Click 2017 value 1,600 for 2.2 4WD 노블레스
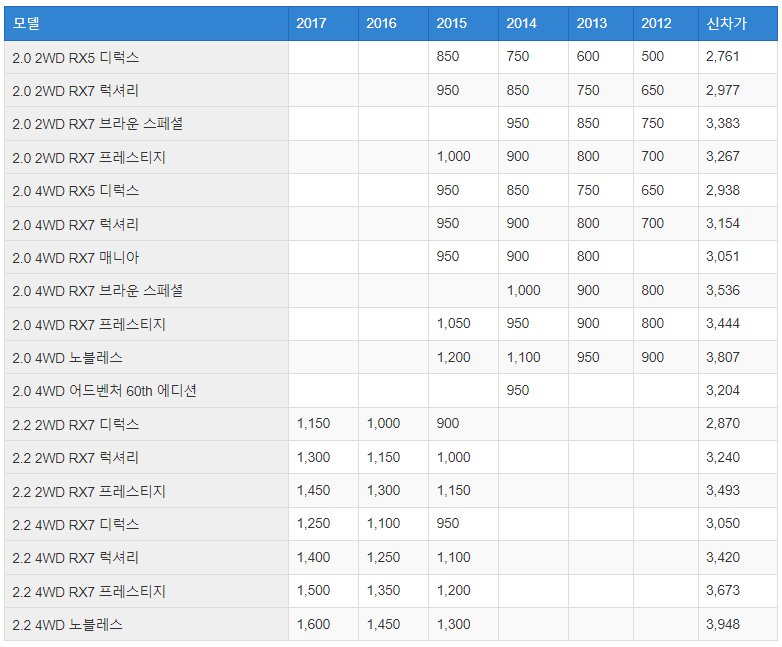Screen dimensions: 782x647 point(313,624)
